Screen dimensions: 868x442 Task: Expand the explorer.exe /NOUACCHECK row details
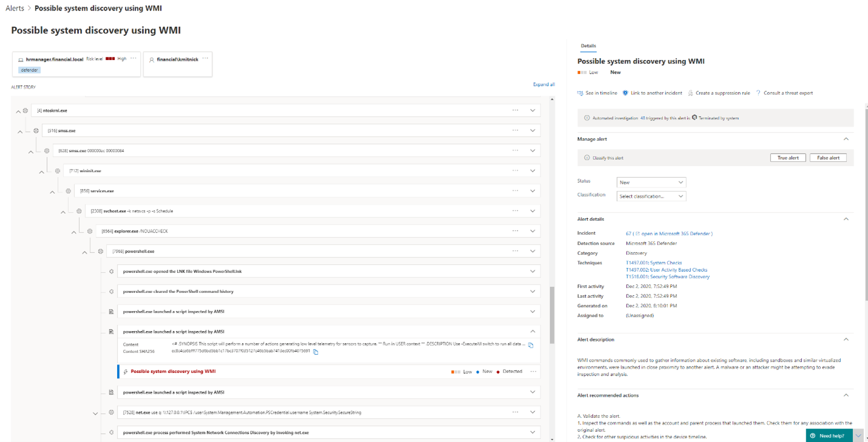click(532, 231)
